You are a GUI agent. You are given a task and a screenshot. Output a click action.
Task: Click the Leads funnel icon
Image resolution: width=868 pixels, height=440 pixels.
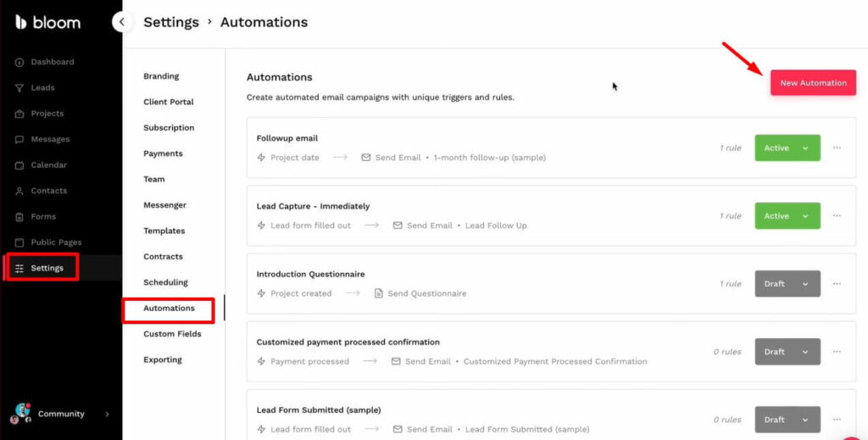point(19,87)
